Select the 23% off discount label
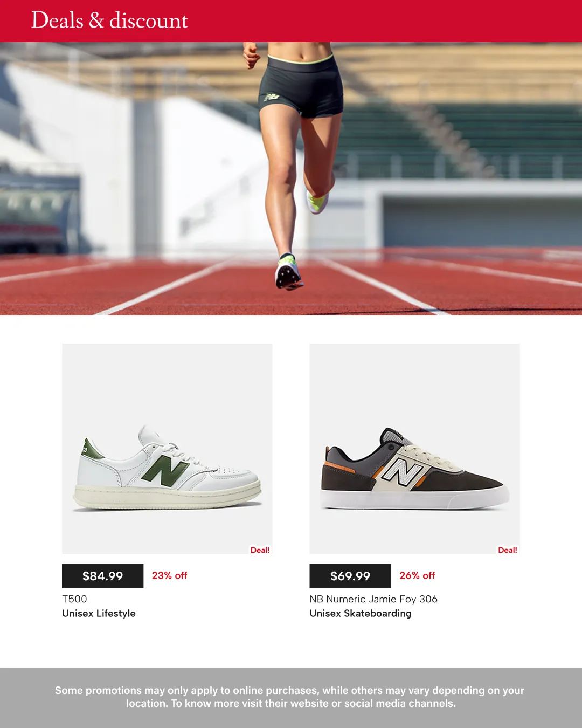 169,575
